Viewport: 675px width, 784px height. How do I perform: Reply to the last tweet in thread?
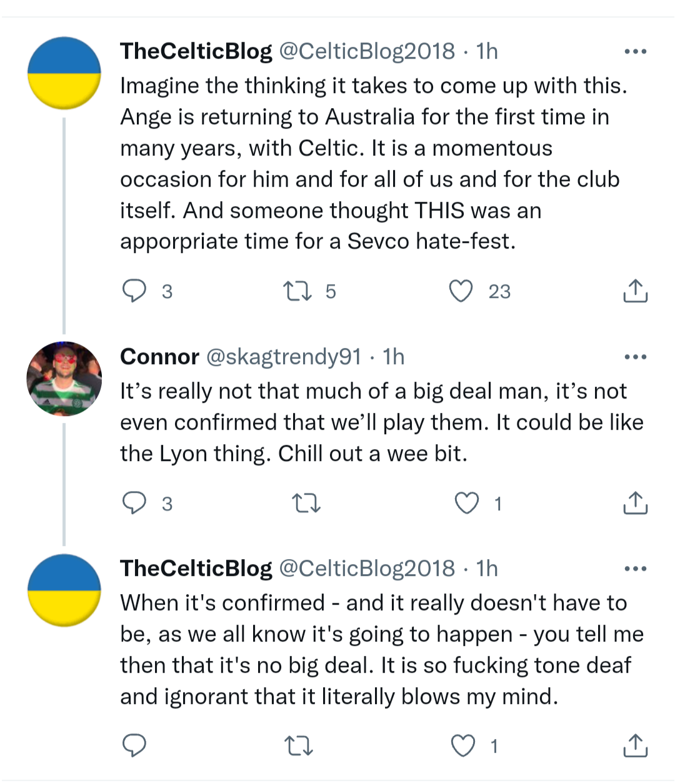point(134,745)
